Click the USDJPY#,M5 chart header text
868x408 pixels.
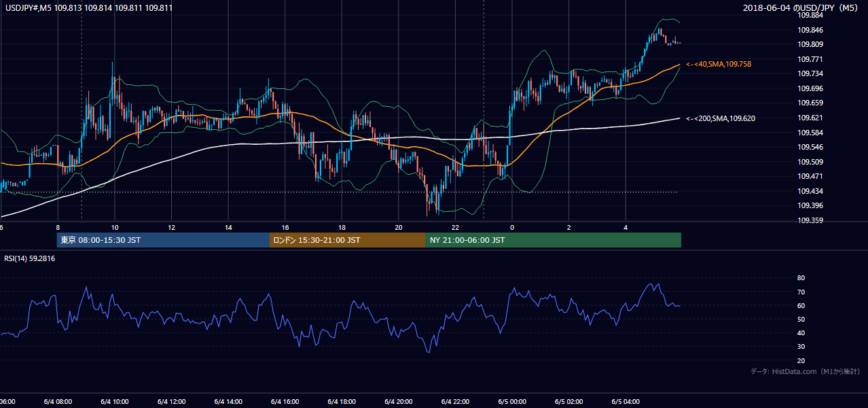tap(88, 8)
